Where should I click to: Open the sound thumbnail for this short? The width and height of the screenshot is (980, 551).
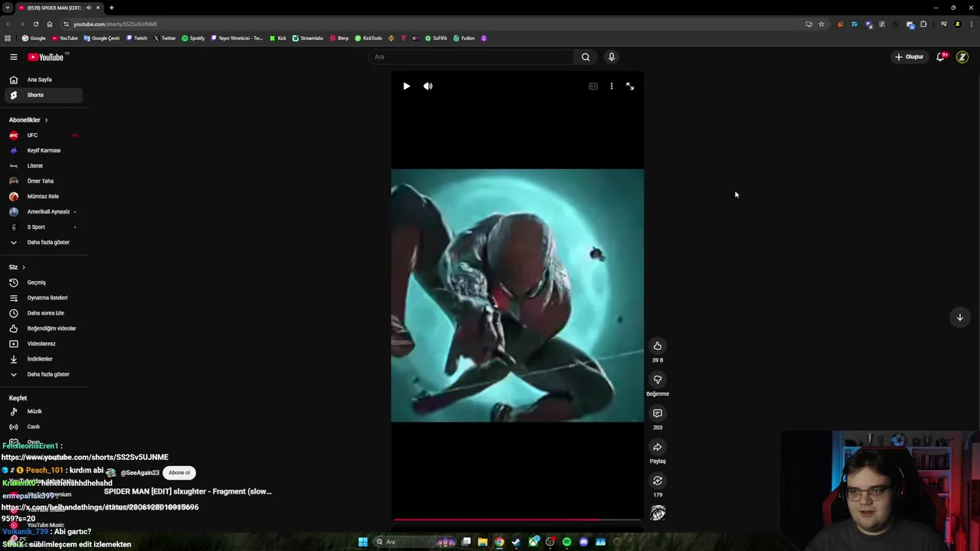tap(658, 513)
